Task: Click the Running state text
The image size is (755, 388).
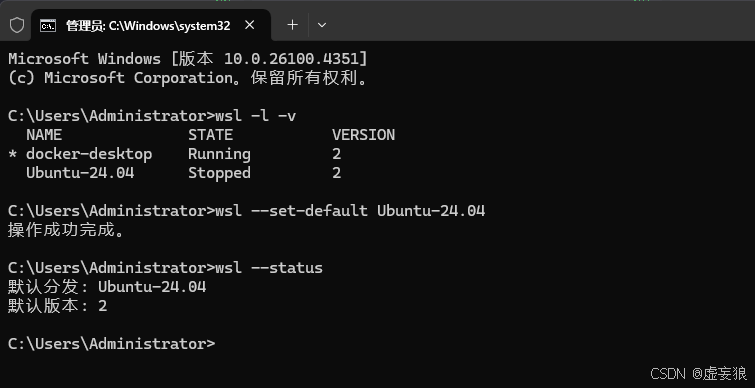Action: pos(219,155)
